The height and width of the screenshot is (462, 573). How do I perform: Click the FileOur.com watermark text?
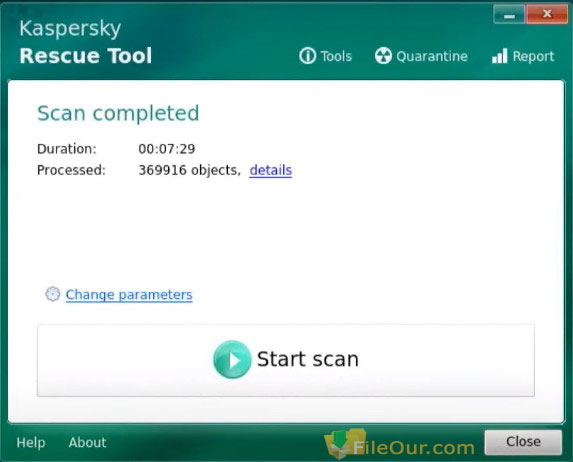[414, 447]
